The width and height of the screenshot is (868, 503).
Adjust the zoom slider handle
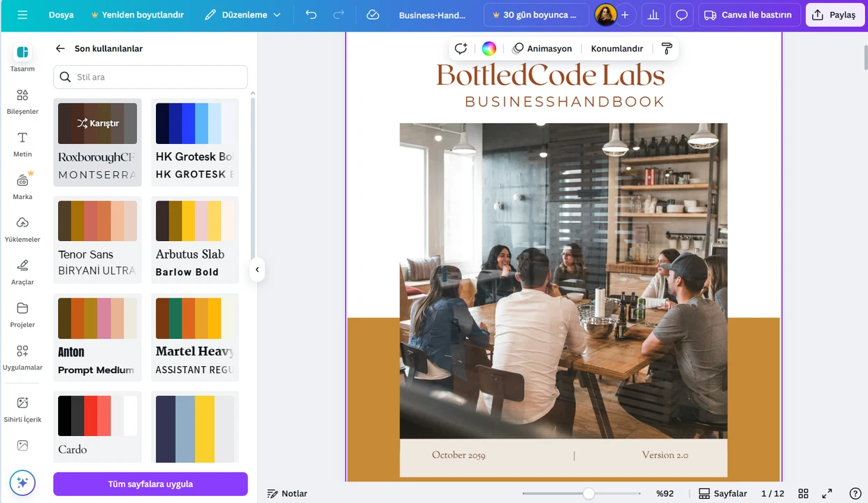pyautogui.click(x=588, y=493)
